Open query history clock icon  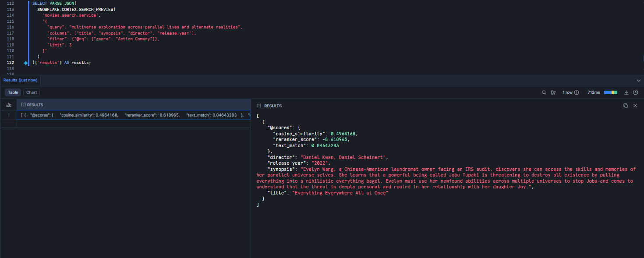coord(635,92)
